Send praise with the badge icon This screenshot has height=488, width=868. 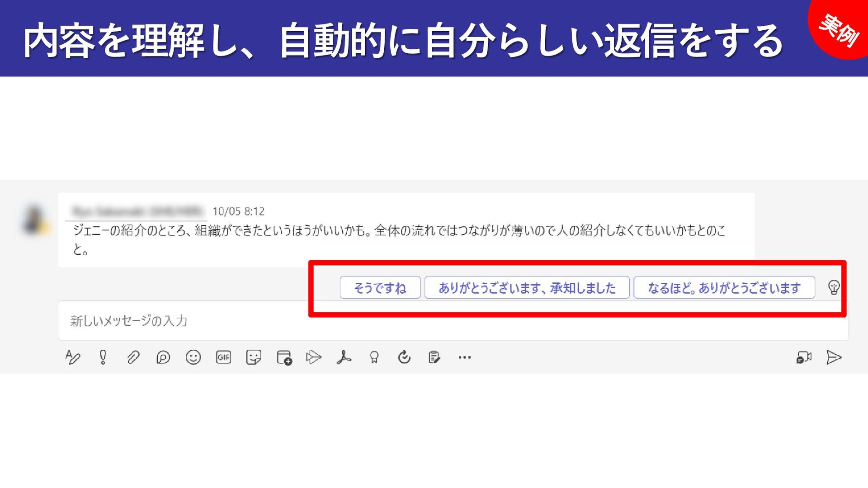pos(374,357)
